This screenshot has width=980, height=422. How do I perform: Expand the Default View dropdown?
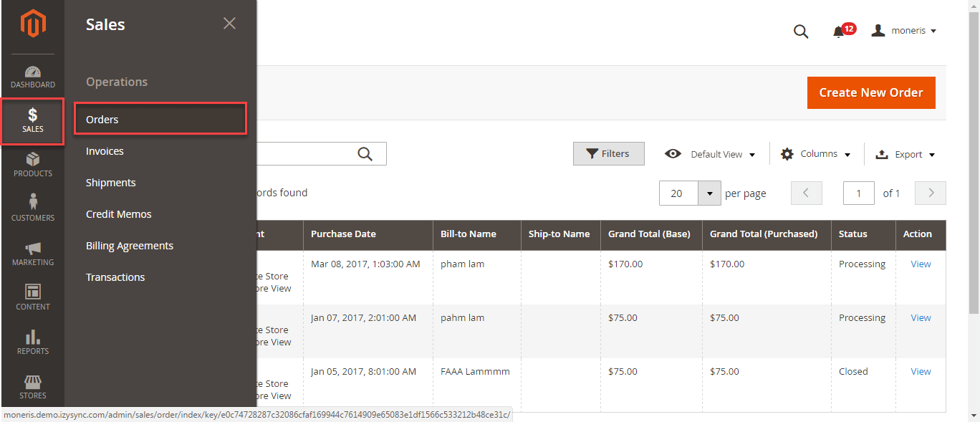click(x=711, y=154)
